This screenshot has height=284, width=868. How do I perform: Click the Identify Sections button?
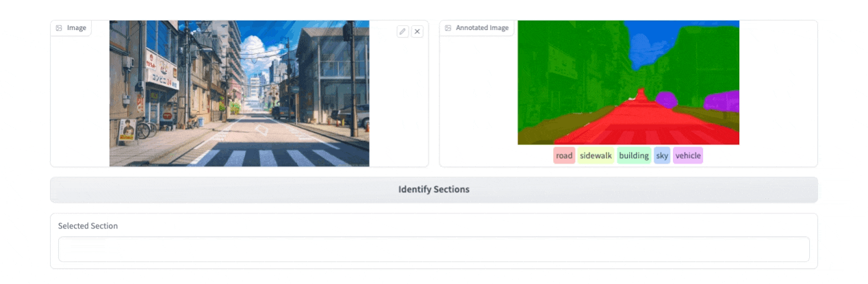(x=434, y=190)
